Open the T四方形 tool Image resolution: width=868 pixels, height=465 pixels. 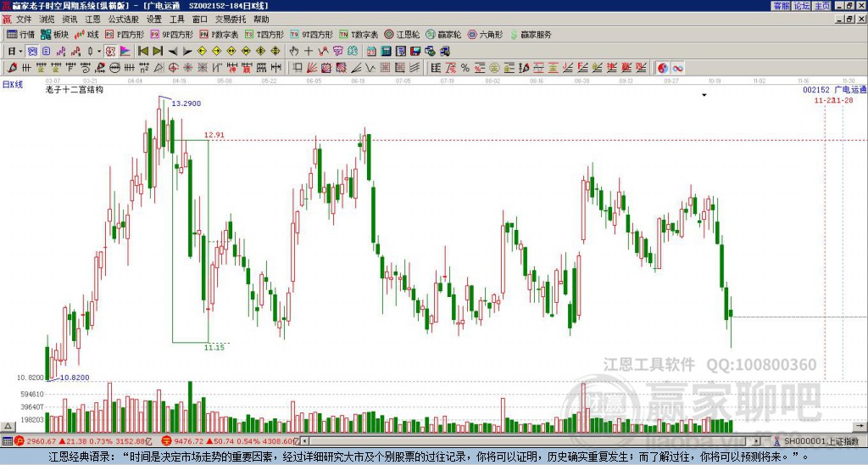point(264,34)
